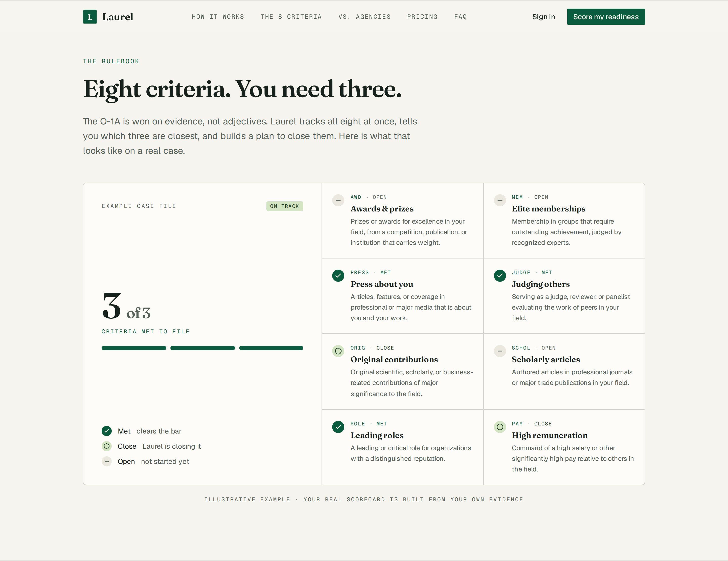
Task: Click the PAY · CLOSE label
Action: click(531, 424)
